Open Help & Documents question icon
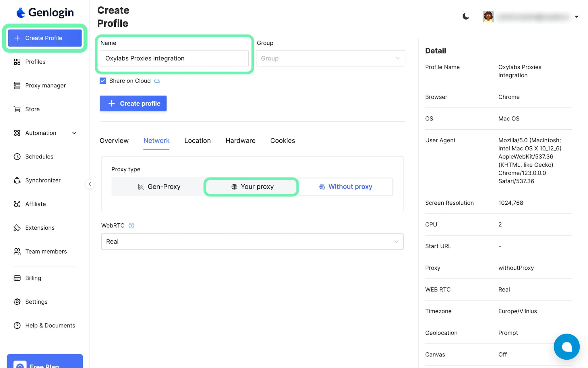 pos(17,325)
